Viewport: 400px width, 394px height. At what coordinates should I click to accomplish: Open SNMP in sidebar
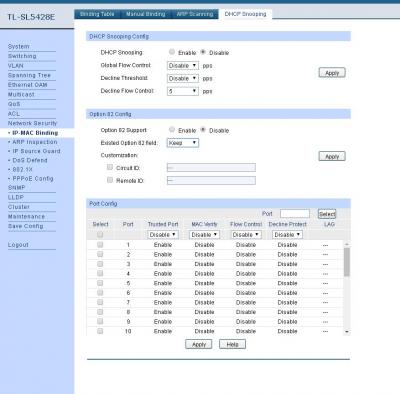[x=16, y=188]
